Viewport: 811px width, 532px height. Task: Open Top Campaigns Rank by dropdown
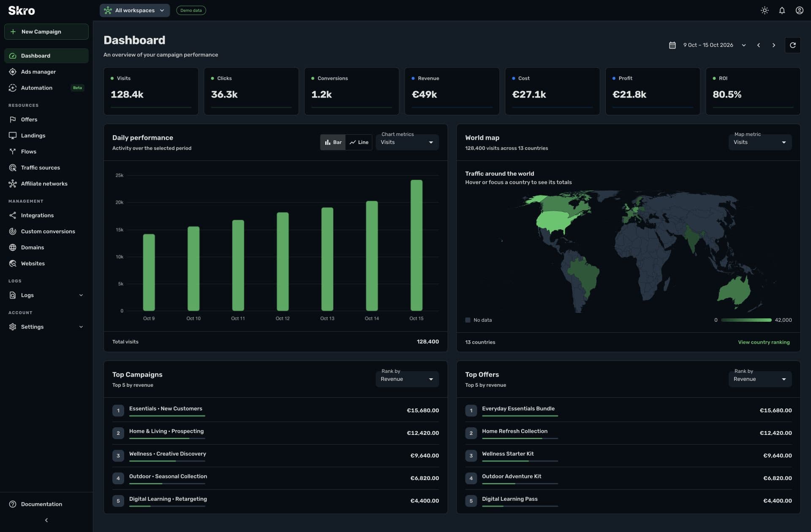point(407,379)
